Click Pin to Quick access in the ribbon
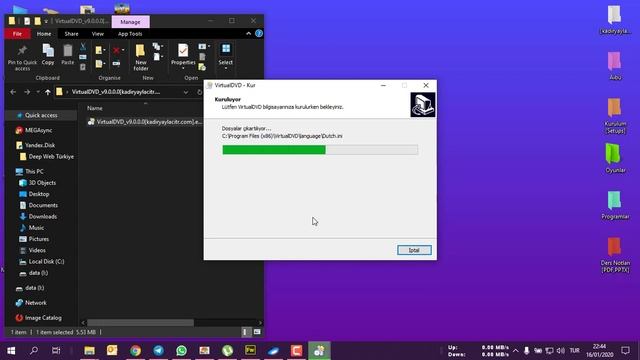 pos(22,57)
